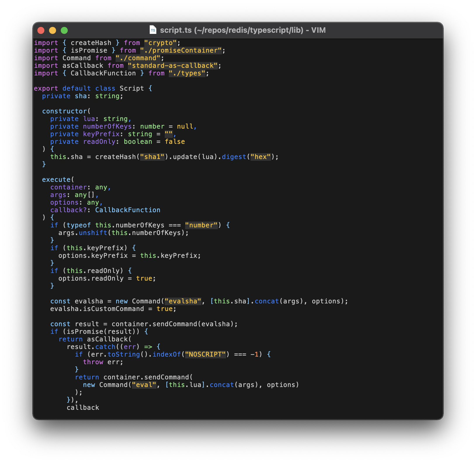This screenshot has height=463, width=476.
Task: Click evalsha.isCustomCommand assignment
Action: coord(113,309)
